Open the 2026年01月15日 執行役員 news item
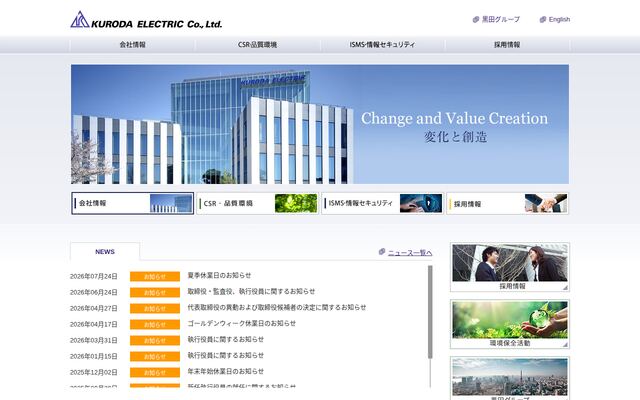The width and height of the screenshot is (640, 400). pos(226,356)
